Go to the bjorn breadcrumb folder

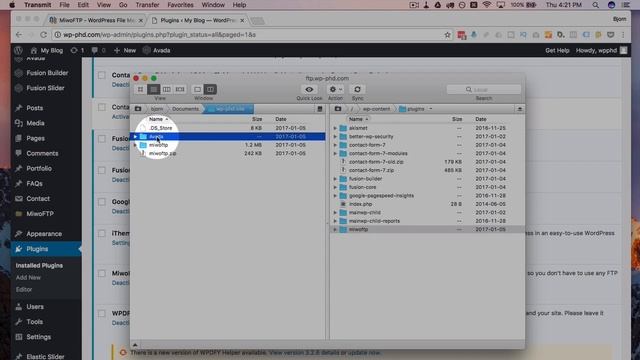157,109
